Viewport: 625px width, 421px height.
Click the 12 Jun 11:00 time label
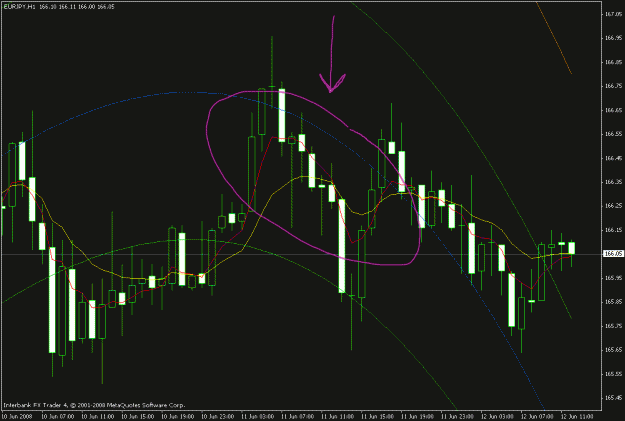point(577,417)
